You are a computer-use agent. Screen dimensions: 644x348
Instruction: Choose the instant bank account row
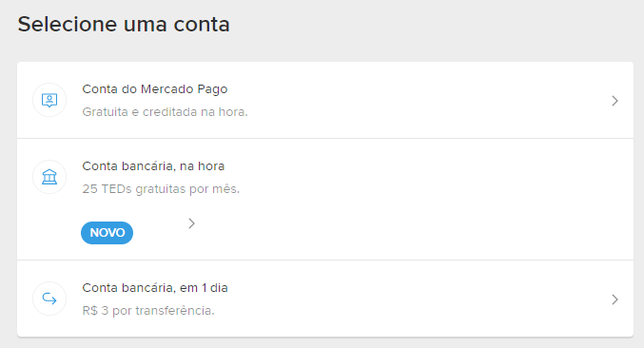(325, 200)
